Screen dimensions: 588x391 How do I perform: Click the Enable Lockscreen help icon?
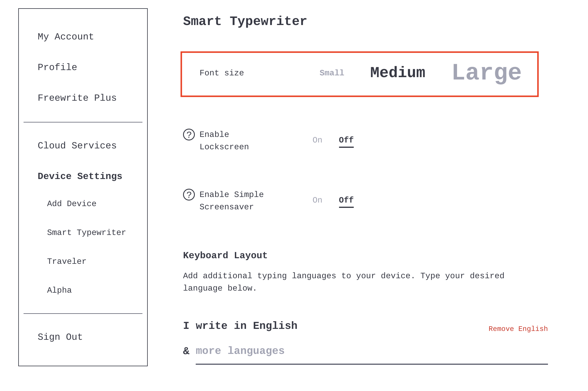point(189,135)
